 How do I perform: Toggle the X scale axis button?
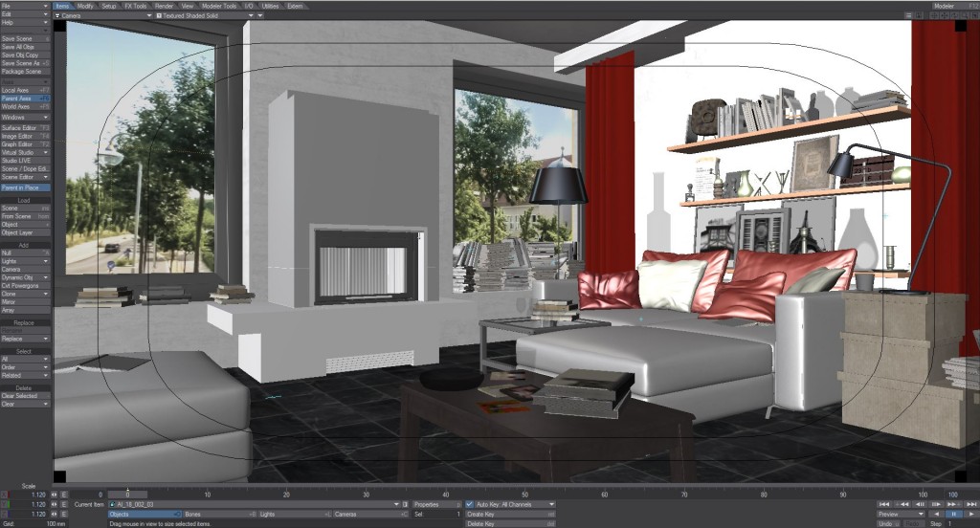(4, 495)
